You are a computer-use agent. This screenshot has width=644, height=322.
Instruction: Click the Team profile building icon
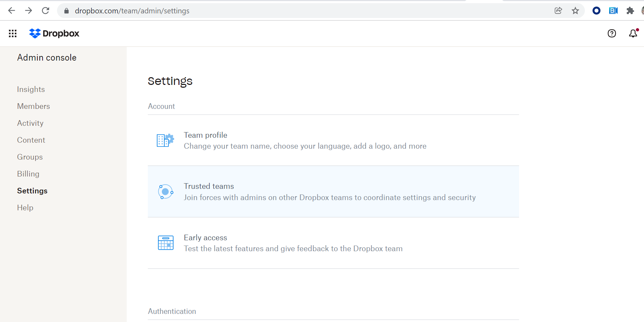[165, 140]
